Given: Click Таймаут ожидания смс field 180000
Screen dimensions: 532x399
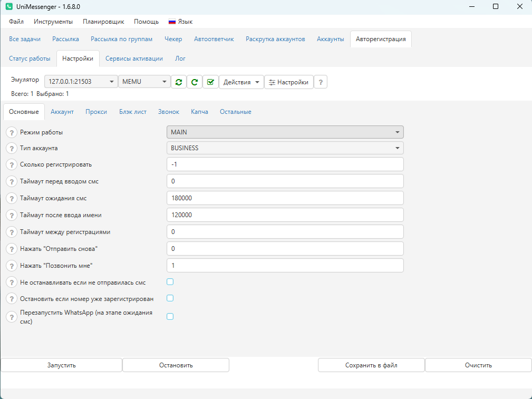Looking at the screenshot, I should 285,198.
